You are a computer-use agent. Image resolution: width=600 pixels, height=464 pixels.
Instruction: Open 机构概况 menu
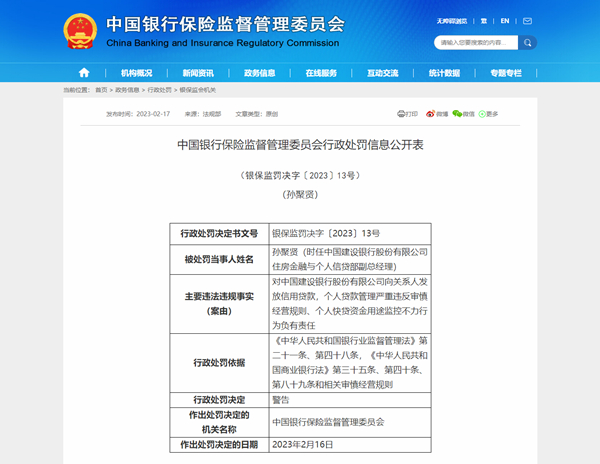[137, 73]
